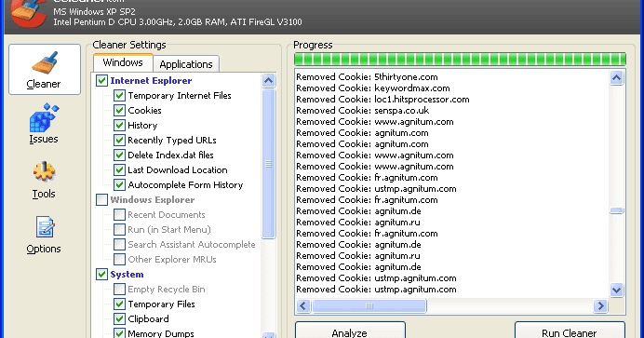
Task: Click progress log scroll down arrow
Action: tap(616, 290)
